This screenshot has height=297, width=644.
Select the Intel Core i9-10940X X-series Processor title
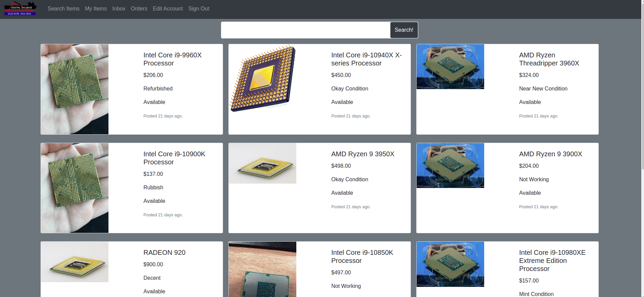(x=367, y=59)
